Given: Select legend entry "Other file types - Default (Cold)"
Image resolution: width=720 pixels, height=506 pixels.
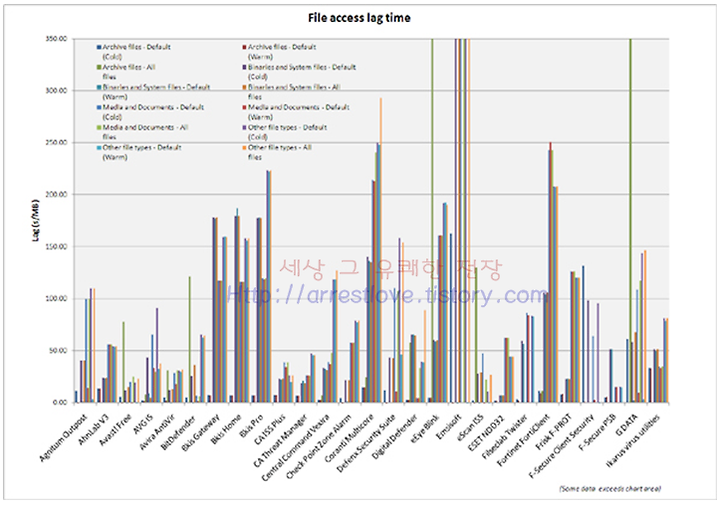Looking at the screenshot, I should click(285, 132).
